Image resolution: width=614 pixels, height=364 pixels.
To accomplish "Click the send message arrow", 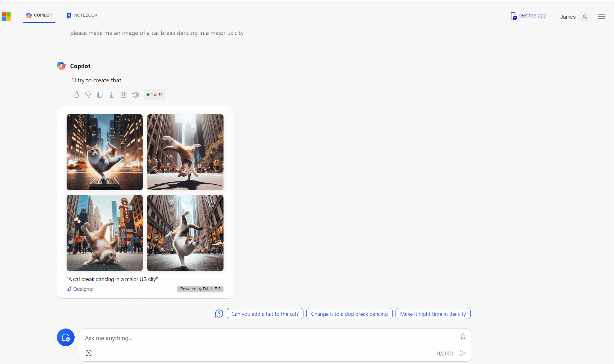I will (x=463, y=353).
